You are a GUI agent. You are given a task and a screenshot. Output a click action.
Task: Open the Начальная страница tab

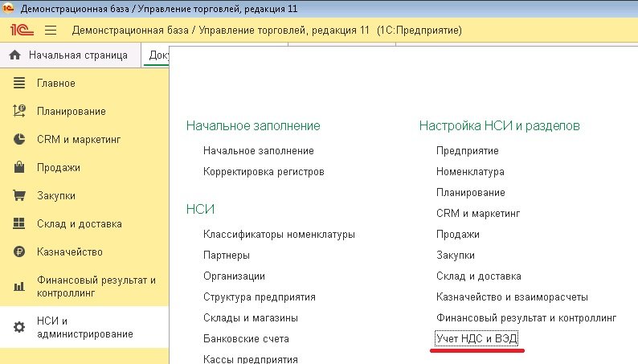pos(69,55)
